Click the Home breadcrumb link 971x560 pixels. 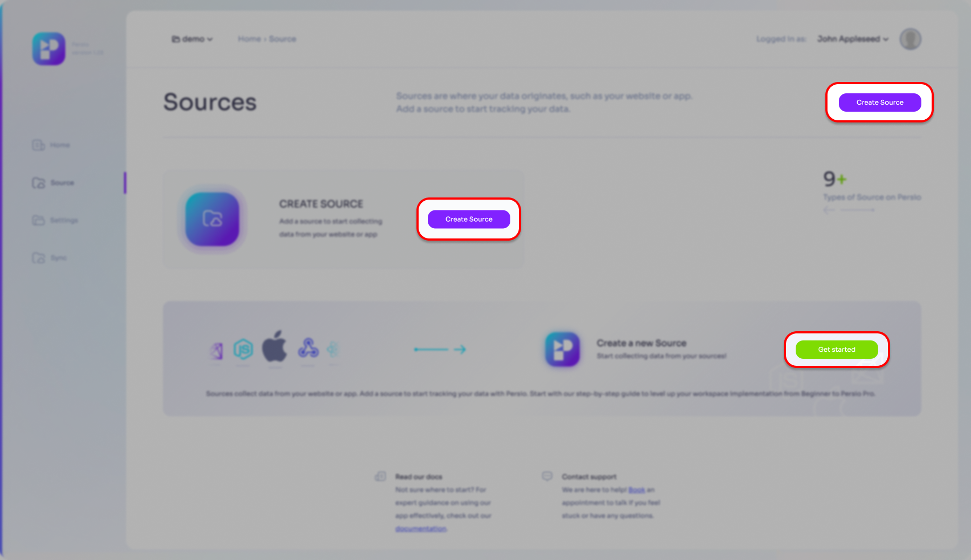click(x=249, y=39)
